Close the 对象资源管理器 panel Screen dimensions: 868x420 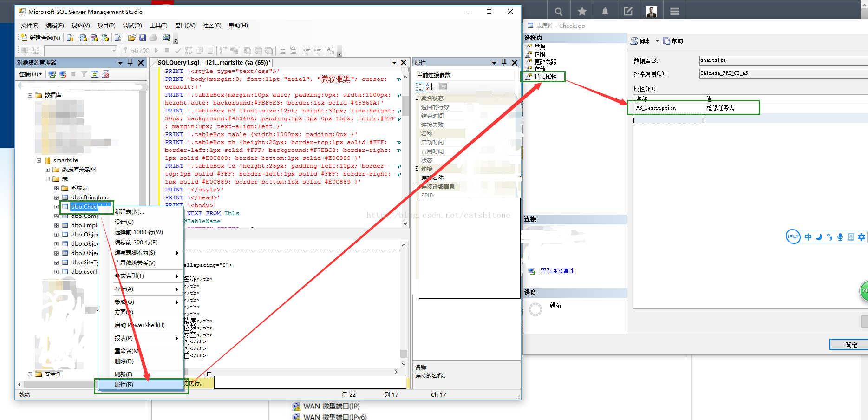[141, 62]
